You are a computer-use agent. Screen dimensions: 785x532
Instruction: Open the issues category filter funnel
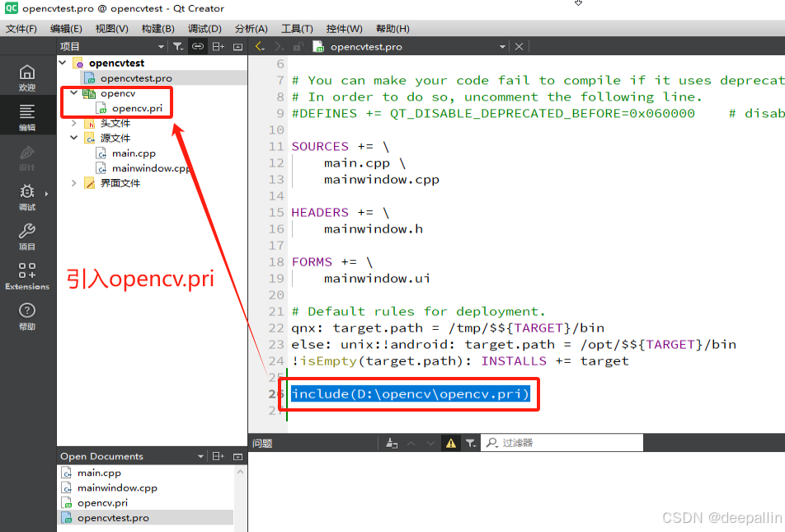pyautogui.click(x=471, y=443)
